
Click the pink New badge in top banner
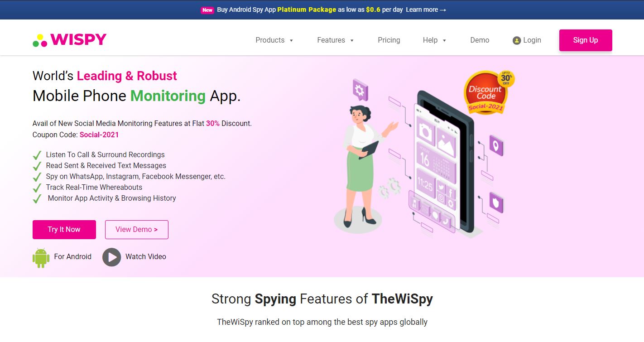tap(207, 10)
